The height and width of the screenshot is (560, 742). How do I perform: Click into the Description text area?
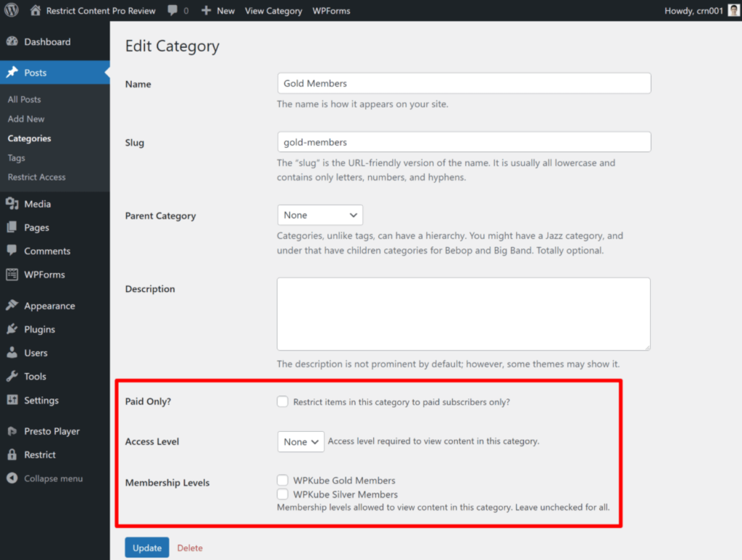click(x=463, y=314)
